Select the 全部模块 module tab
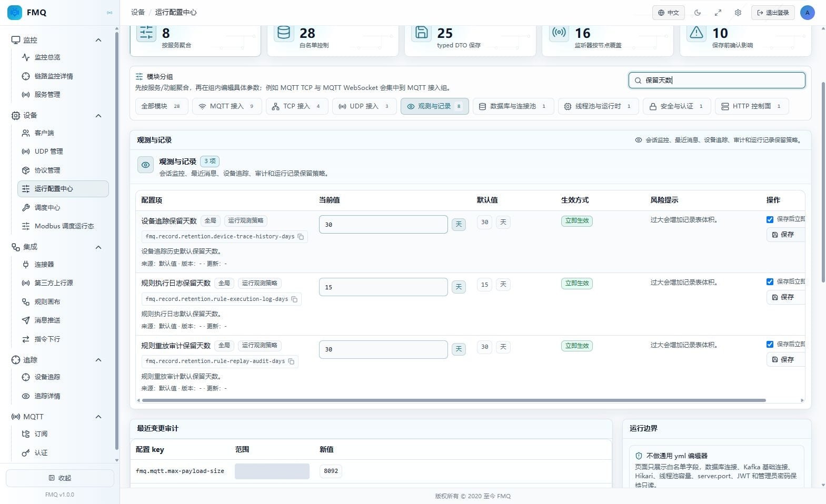826x504 pixels. [162, 106]
